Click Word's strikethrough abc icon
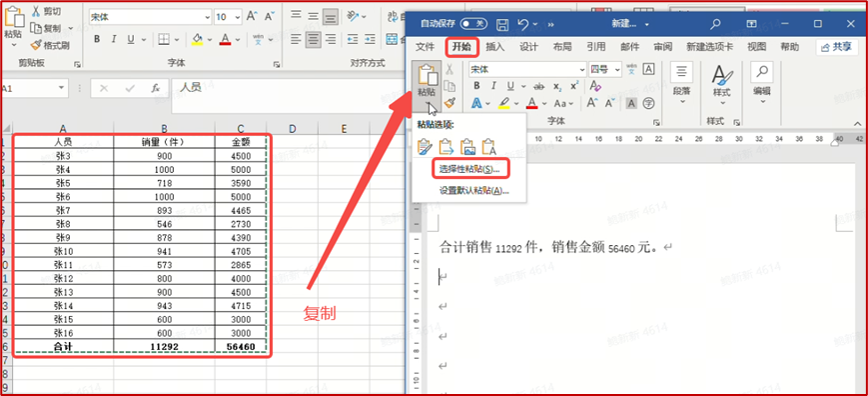 coord(538,86)
